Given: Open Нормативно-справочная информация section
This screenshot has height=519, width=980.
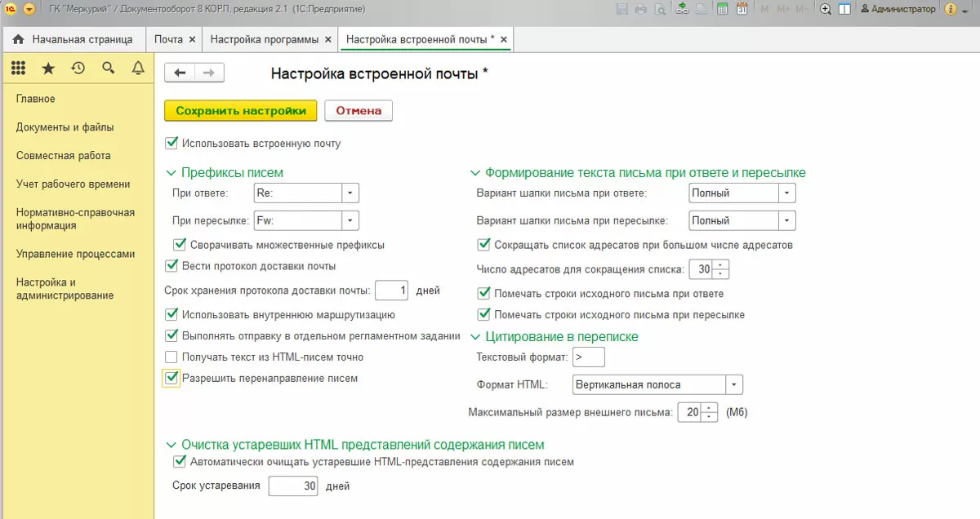Looking at the screenshot, I should click(75, 219).
